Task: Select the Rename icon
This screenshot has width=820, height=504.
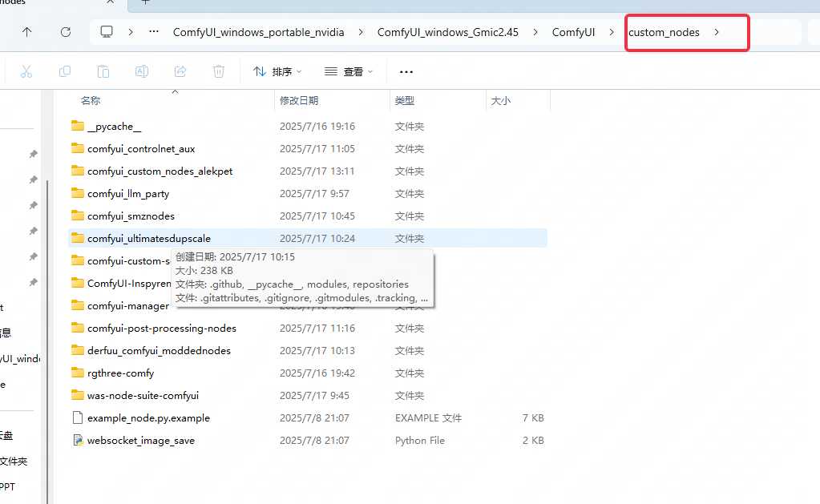Action: 142,71
